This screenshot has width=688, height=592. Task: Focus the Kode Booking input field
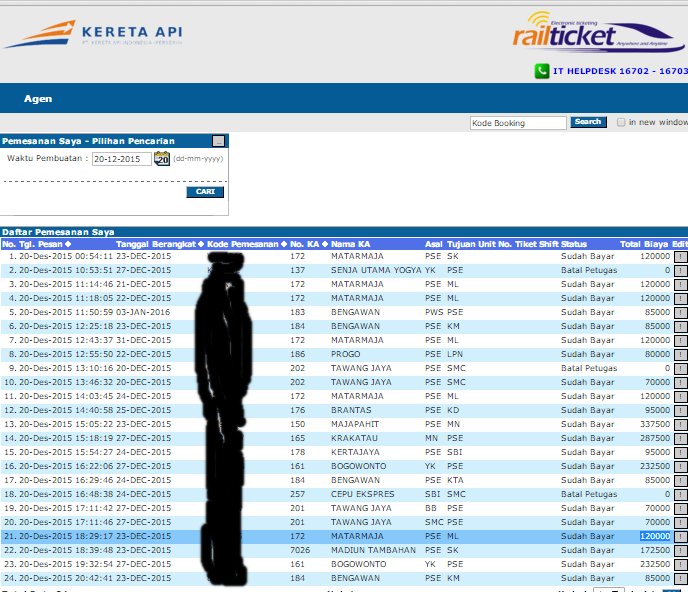click(x=518, y=123)
